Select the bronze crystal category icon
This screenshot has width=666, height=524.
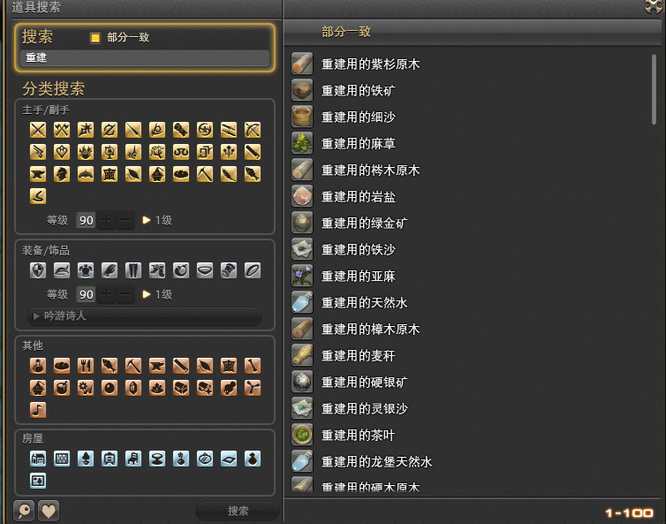click(x=133, y=388)
